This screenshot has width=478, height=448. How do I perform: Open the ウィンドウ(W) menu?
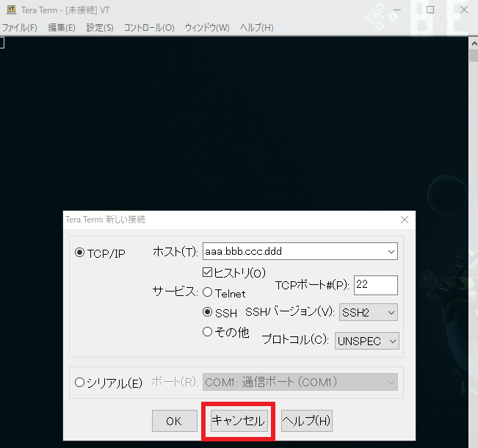coord(207,28)
